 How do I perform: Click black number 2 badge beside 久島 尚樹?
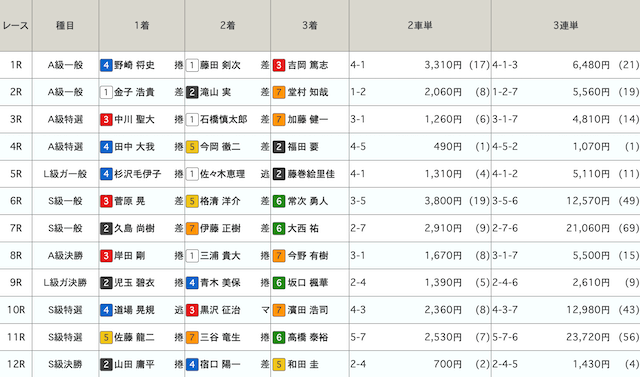coord(106,228)
